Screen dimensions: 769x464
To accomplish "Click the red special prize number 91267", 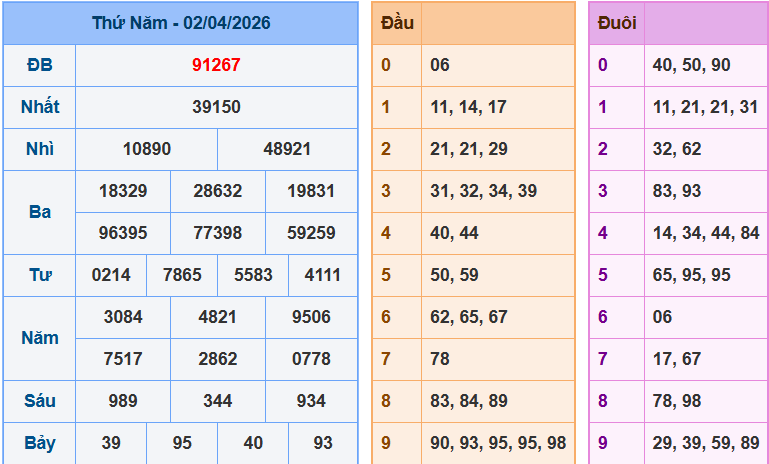I will (216, 65).
